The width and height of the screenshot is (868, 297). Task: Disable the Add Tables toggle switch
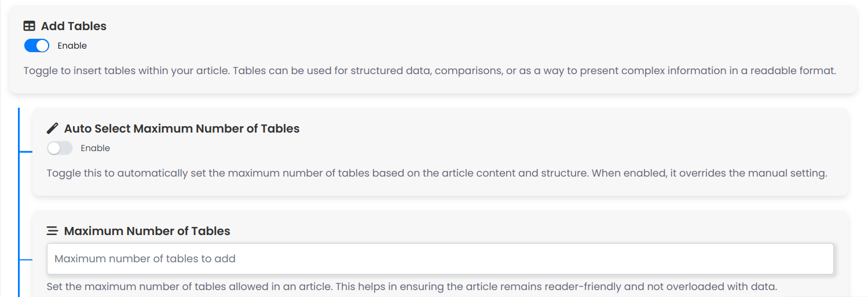pos(36,46)
